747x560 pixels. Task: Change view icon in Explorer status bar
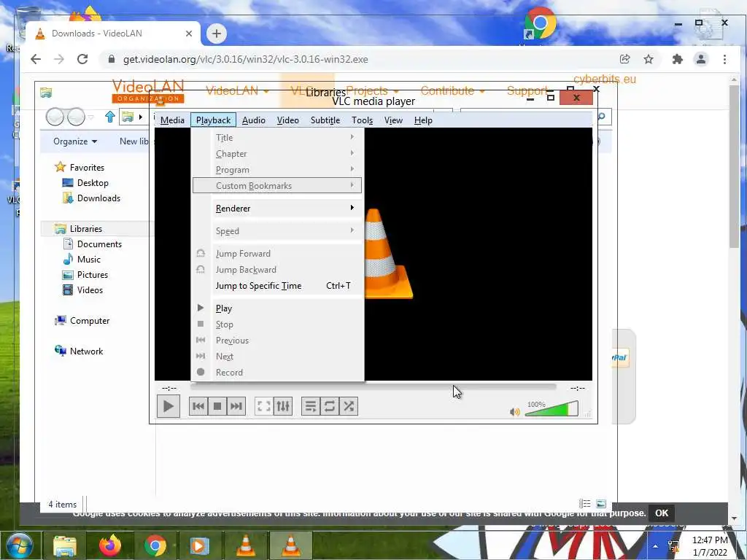coord(584,503)
